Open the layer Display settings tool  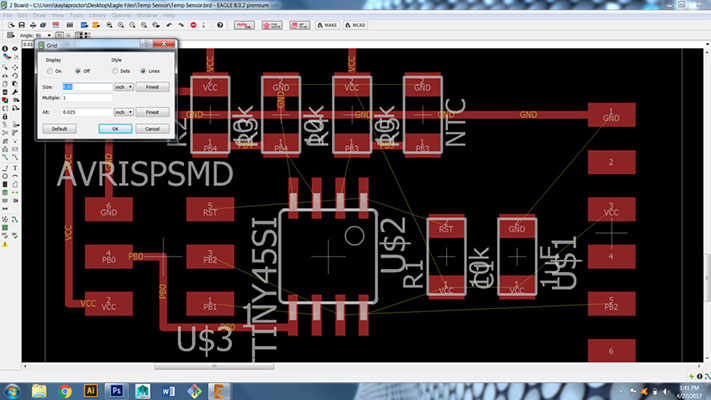6,56
